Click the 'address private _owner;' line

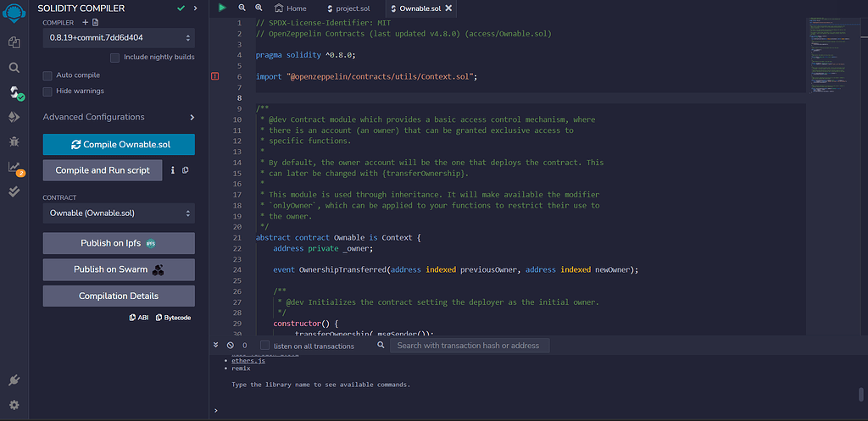pos(323,248)
